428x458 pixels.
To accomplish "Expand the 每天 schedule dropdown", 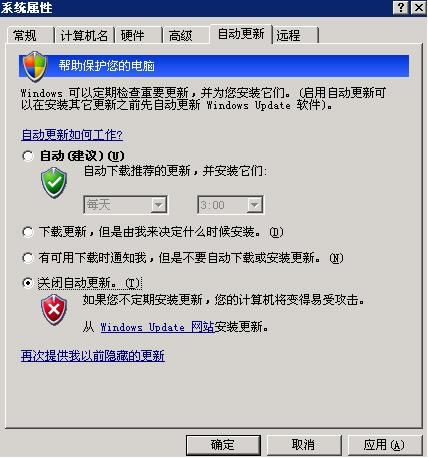I will [x=158, y=205].
